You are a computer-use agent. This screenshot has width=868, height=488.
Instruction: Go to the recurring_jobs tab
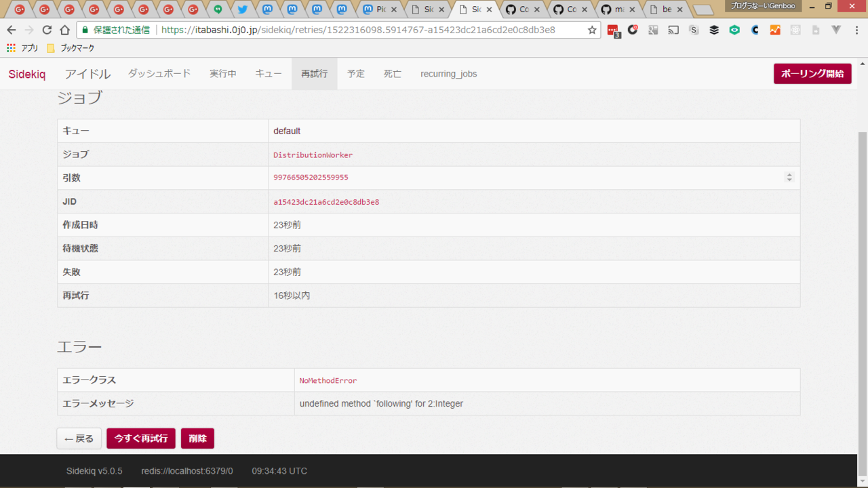tap(448, 74)
